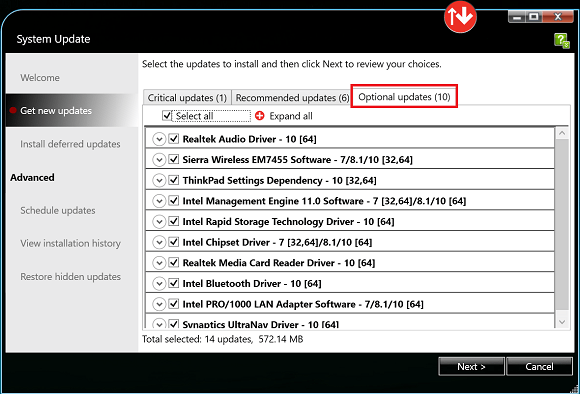Close the System Update window

point(558,17)
